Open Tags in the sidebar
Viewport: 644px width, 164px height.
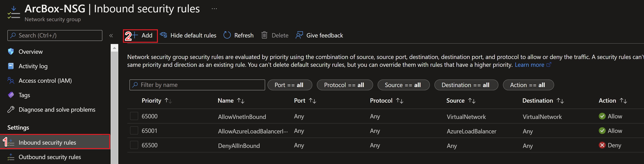19,95
